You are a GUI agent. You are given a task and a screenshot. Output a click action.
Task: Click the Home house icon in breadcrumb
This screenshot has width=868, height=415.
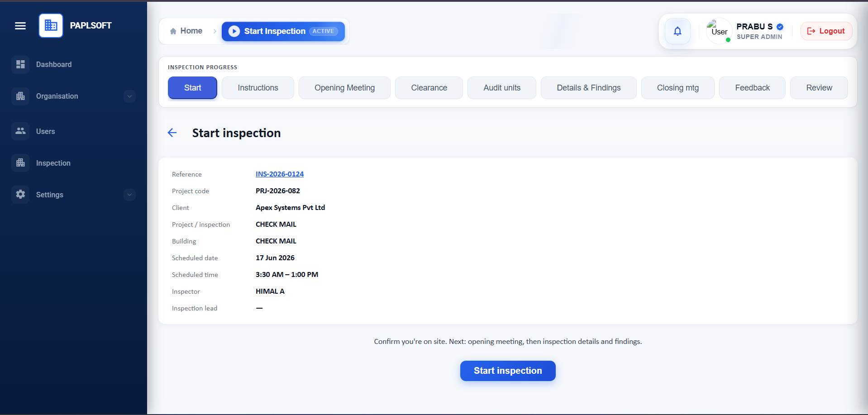173,31
